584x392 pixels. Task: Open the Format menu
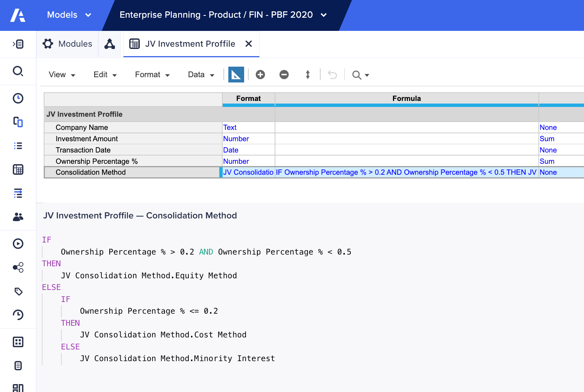coord(152,75)
